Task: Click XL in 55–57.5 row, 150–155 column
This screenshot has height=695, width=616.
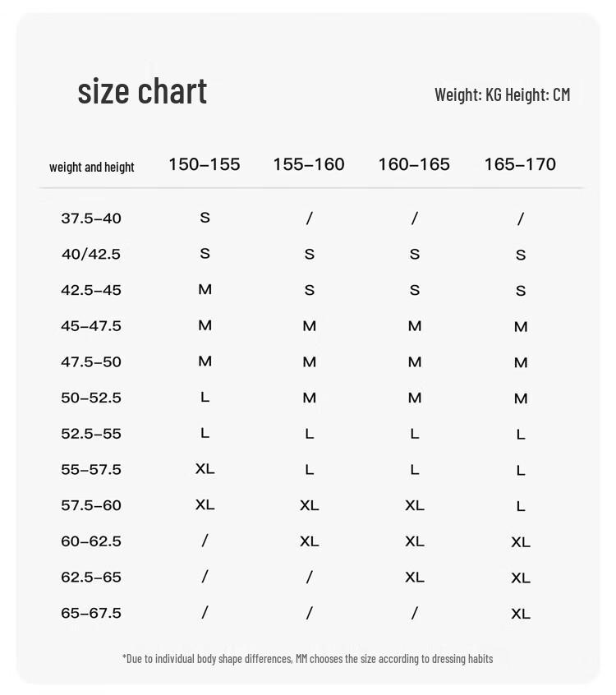Action: click(x=205, y=468)
